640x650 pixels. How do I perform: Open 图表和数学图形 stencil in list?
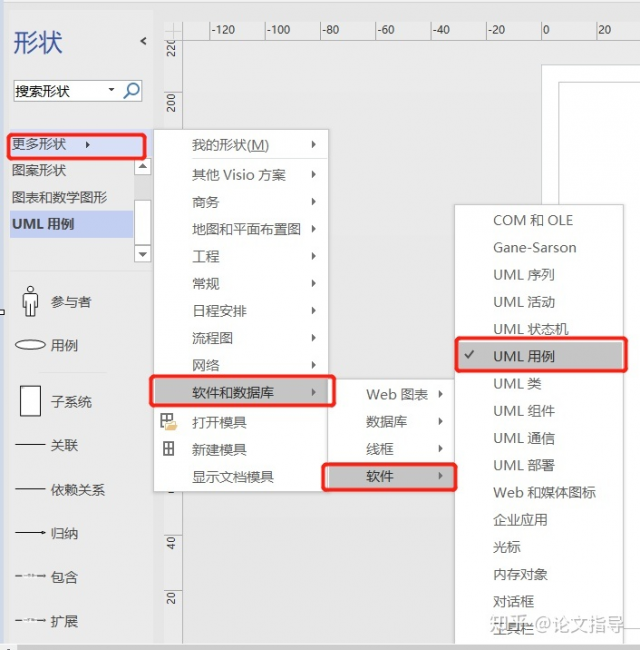point(71,197)
